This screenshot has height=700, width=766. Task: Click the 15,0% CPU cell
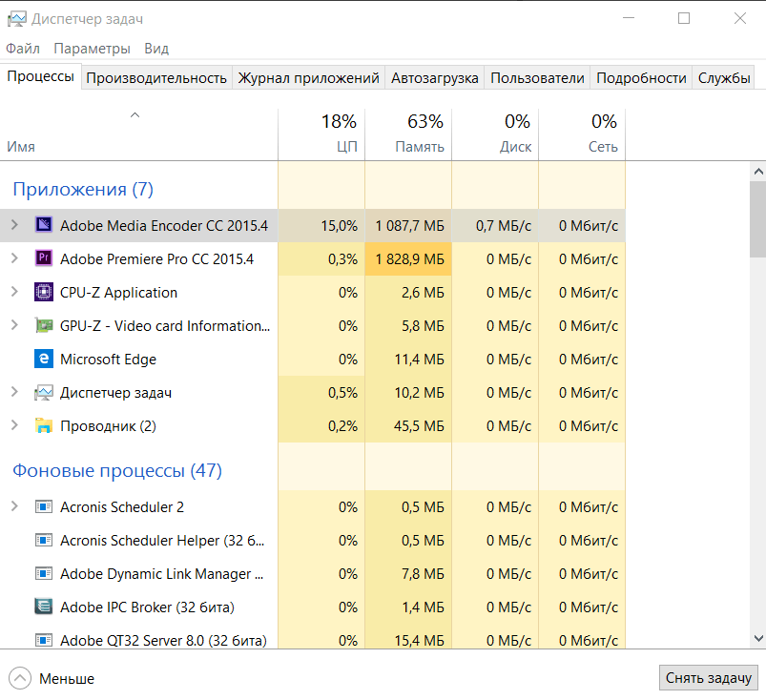[x=321, y=226]
